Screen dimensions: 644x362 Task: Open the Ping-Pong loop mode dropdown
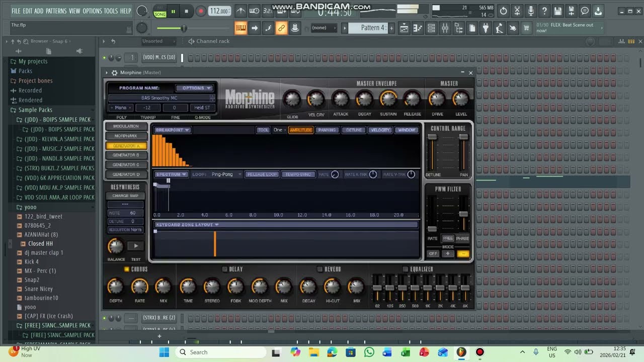(x=225, y=174)
